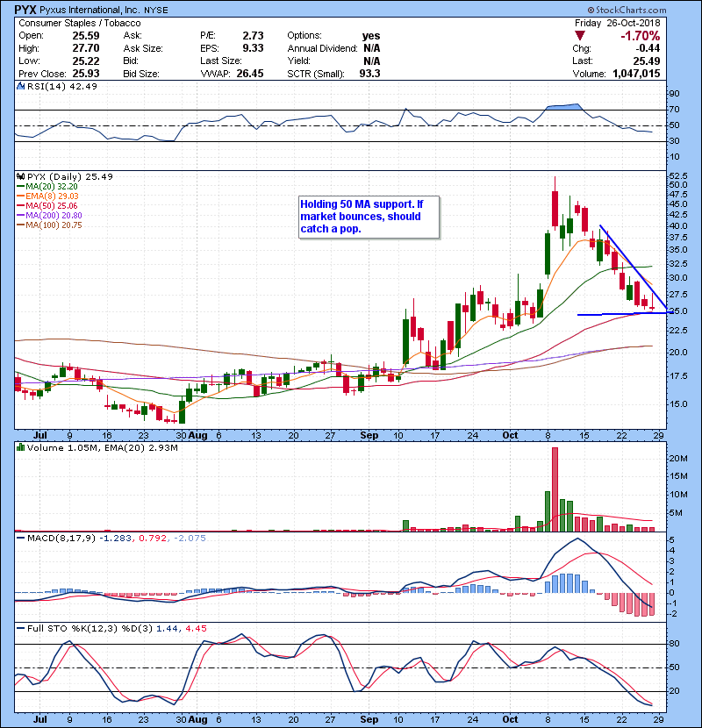This screenshot has width=702, height=728.
Task: Click the Low 25.22 value
Action: [86, 61]
